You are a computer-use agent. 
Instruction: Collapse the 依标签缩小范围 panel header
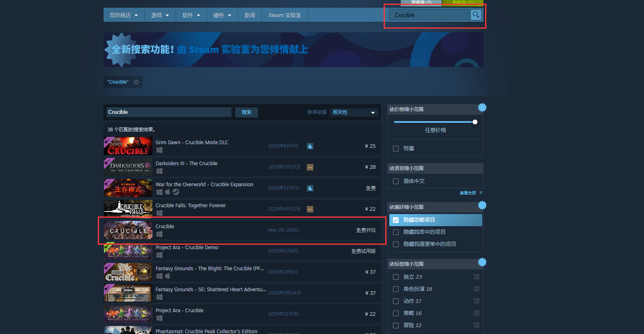tap(435, 264)
